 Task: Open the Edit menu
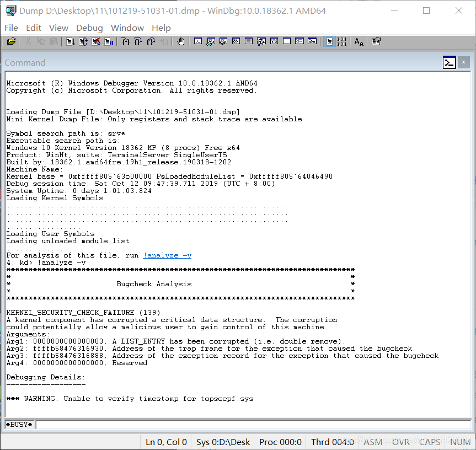pos(34,28)
